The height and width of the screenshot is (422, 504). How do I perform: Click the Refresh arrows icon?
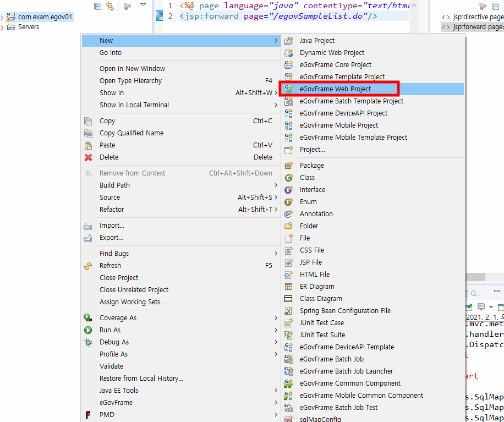click(88, 266)
